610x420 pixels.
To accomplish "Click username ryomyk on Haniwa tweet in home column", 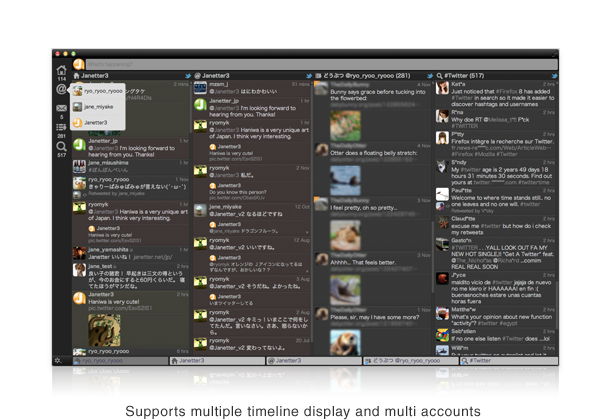I will pyautogui.click(x=98, y=205).
